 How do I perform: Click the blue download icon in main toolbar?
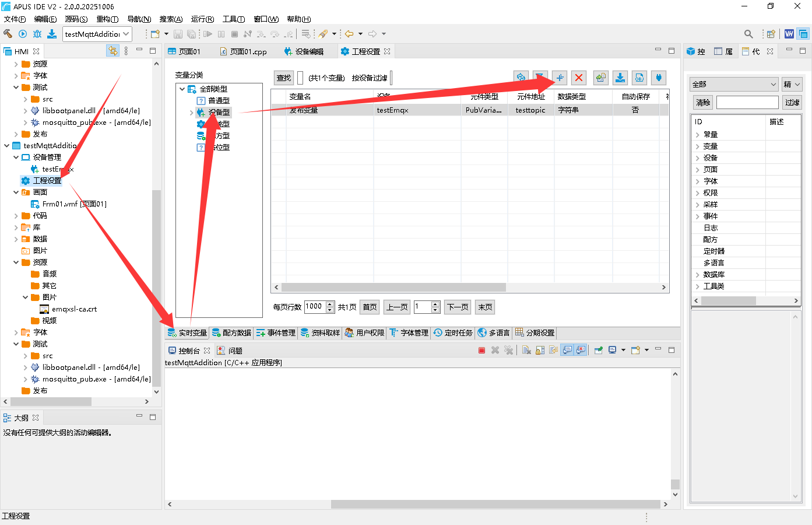tap(52, 34)
